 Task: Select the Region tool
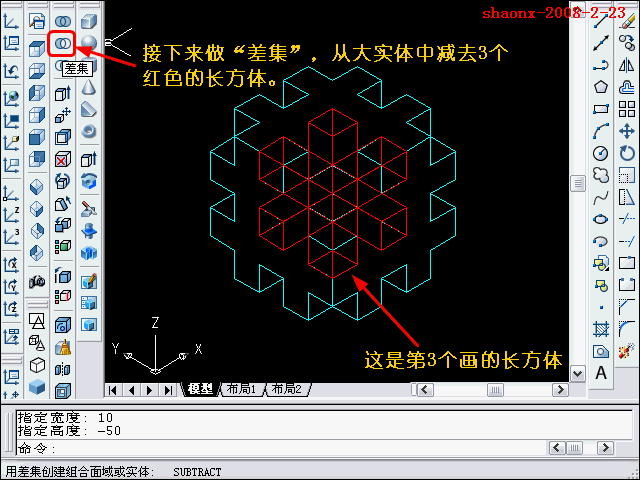coord(601,351)
